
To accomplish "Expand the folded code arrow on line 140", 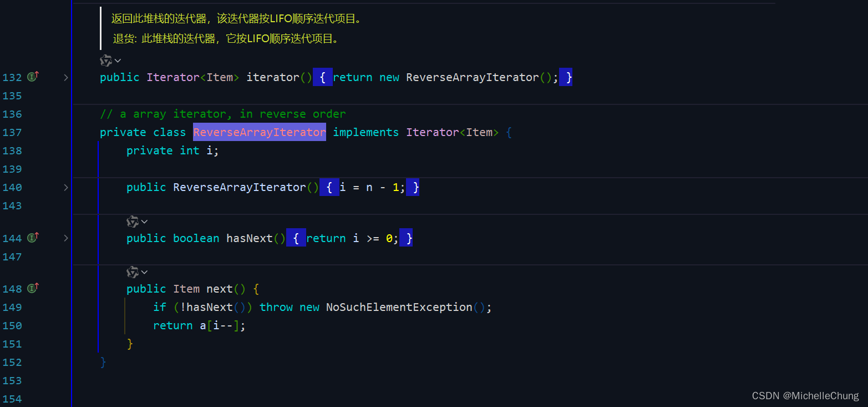I will (x=66, y=187).
